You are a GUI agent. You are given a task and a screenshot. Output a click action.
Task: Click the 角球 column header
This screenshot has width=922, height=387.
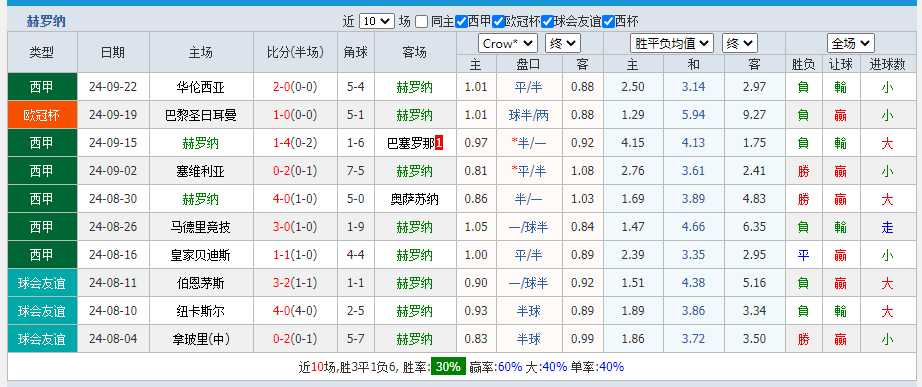pyautogui.click(x=355, y=52)
